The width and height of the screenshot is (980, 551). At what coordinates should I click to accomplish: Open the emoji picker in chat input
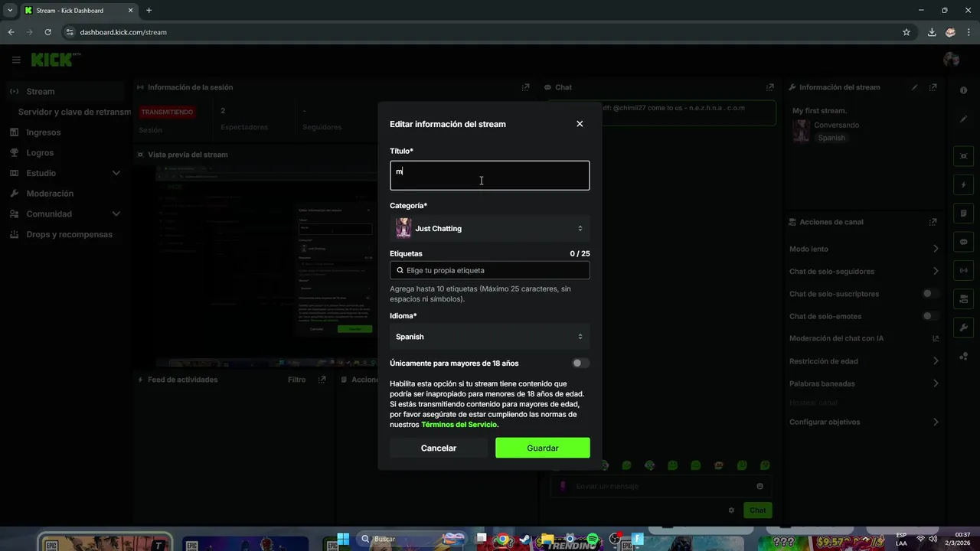pos(759,486)
